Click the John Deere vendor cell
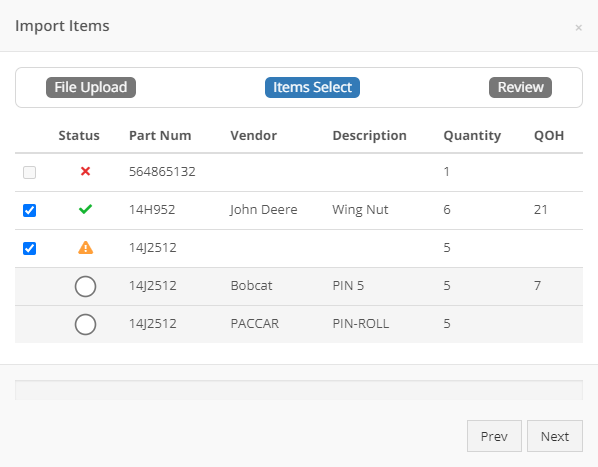Image resolution: width=598 pixels, height=467 pixels. pyautogui.click(x=264, y=210)
